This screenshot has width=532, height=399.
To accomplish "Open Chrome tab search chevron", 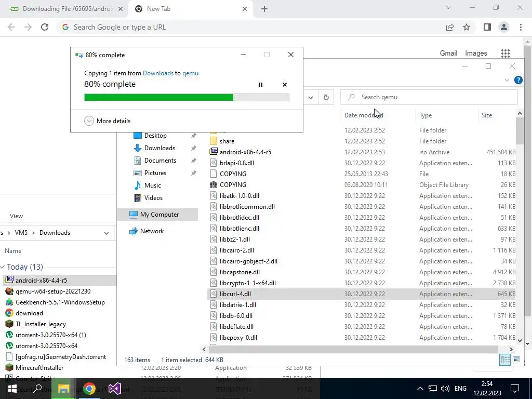I will coord(448,7).
